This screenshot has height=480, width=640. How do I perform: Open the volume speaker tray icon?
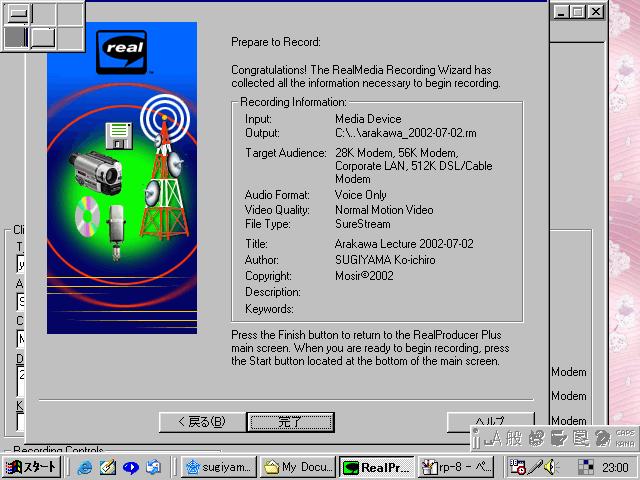pos(551,467)
